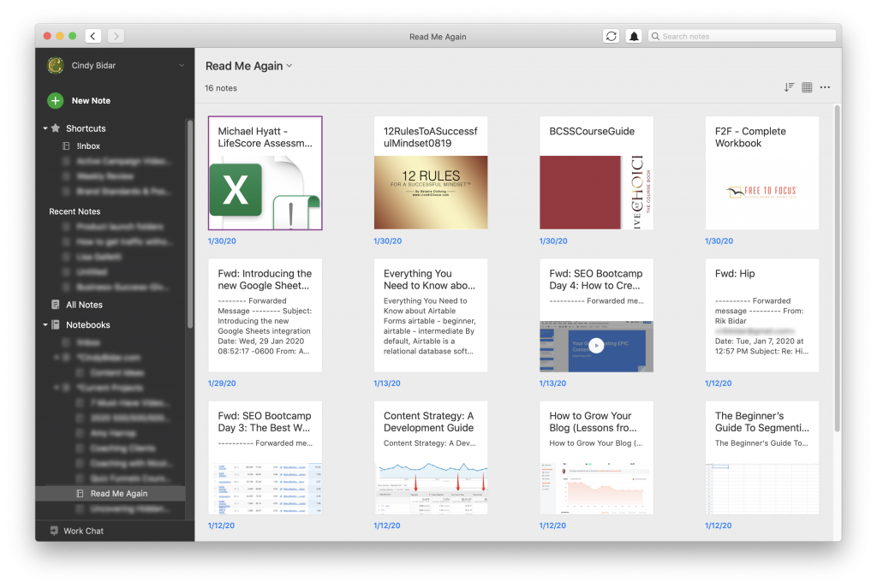Change the note view layout icon
877x588 pixels.
click(807, 87)
